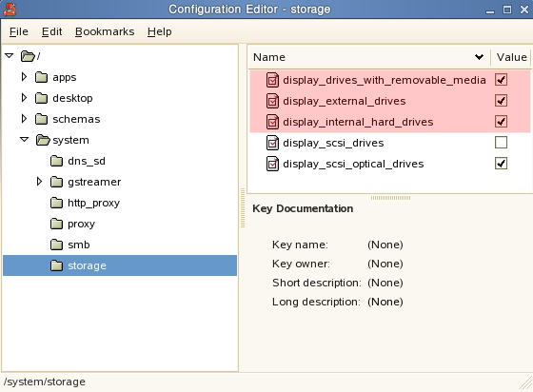Image resolution: width=533 pixels, height=392 pixels.
Task: Click the vertical pane divider handle
Action: (x=243, y=207)
